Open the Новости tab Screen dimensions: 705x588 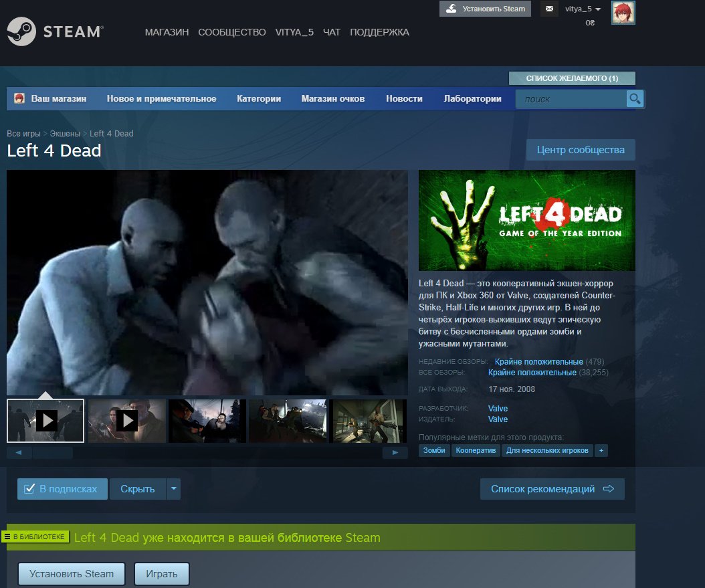click(x=404, y=98)
